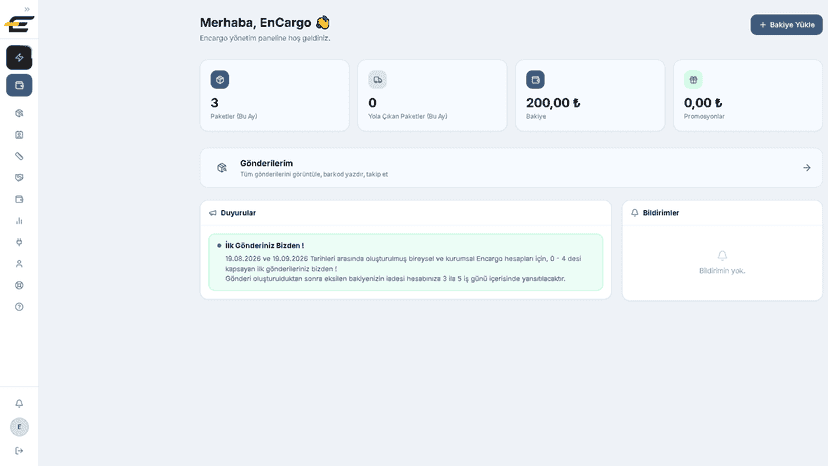Open the sidebar bell notifications icon
The width and height of the screenshot is (828, 466).
[19, 404]
